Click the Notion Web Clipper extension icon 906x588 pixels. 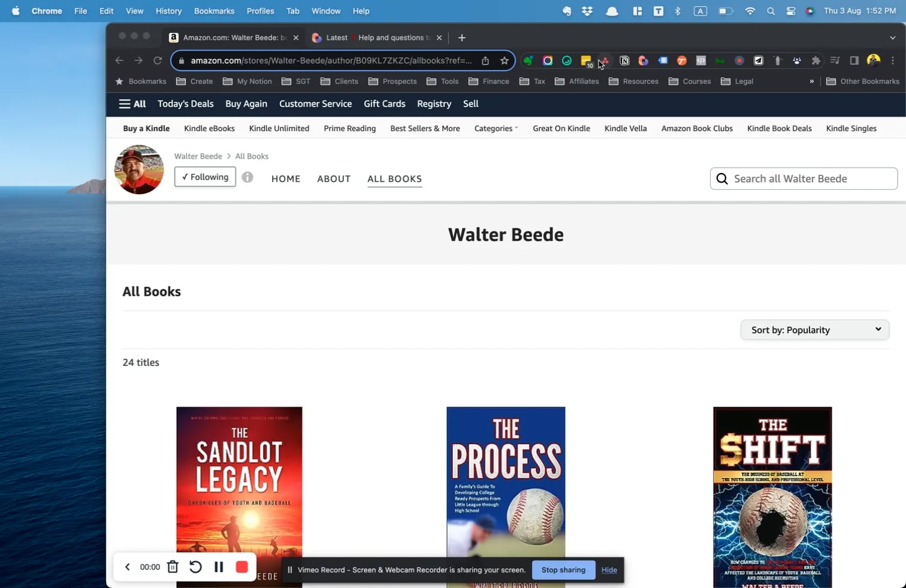[x=624, y=60]
